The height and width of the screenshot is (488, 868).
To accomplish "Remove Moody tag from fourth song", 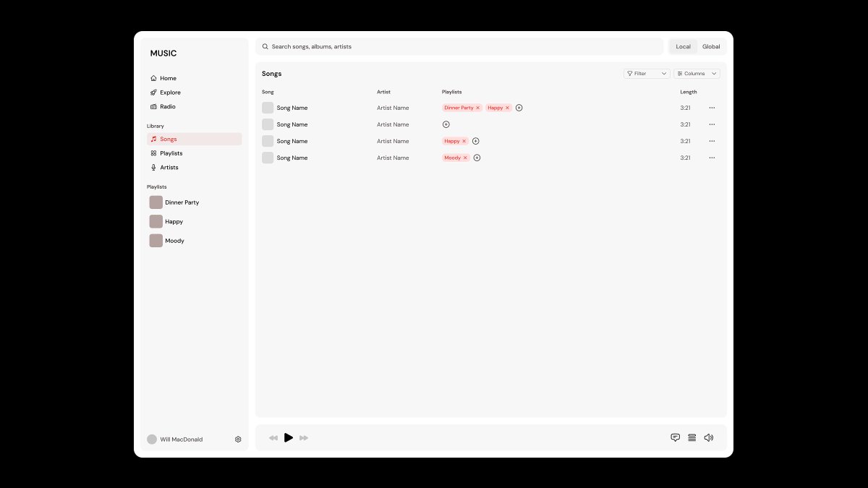I will [x=466, y=158].
